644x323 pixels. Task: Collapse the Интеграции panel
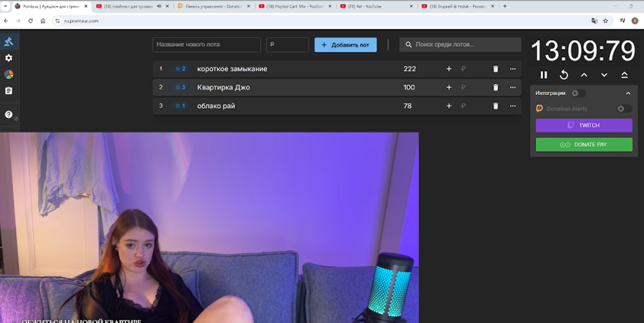(x=628, y=93)
